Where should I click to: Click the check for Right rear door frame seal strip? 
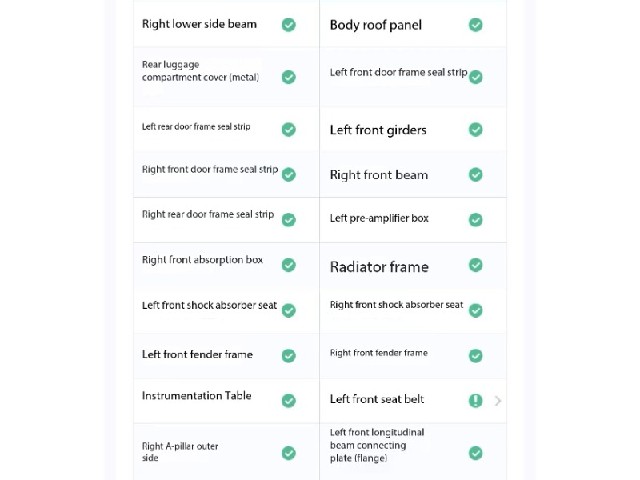coord(289,220)
